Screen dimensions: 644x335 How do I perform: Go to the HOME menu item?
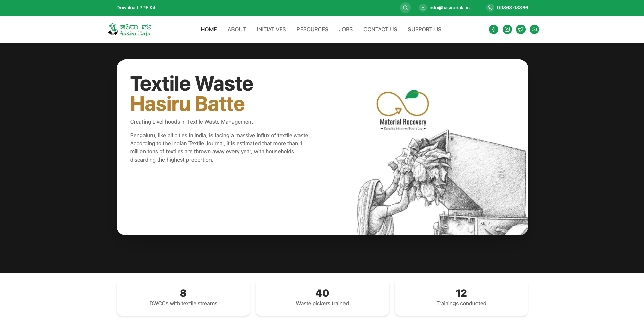(209, 29)
